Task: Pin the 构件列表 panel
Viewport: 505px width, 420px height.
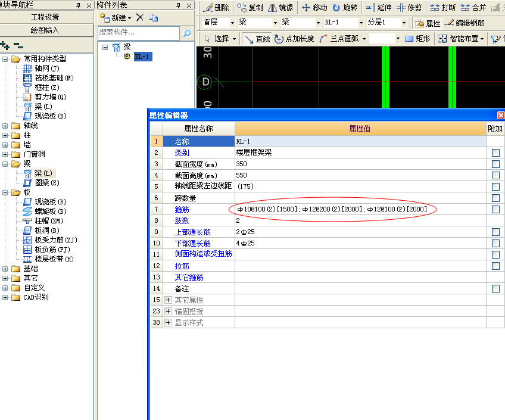Action: (179, 5)
